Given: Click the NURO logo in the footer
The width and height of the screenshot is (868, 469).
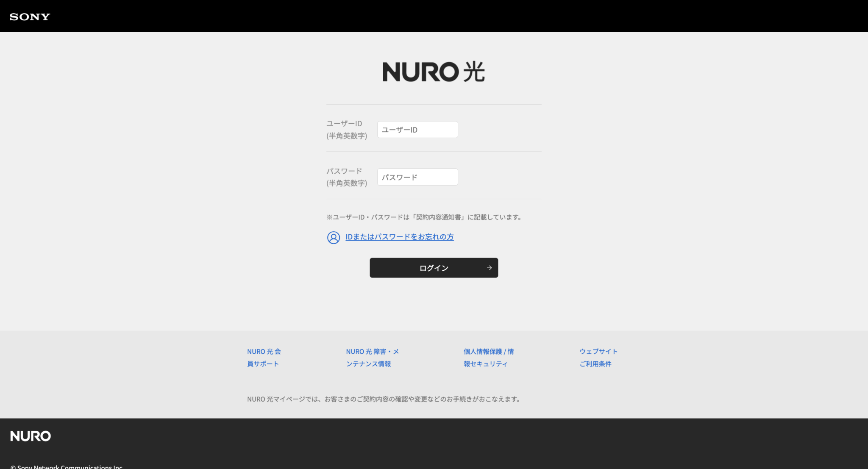Looking at the screenshot, I should [x=30, y=436].
